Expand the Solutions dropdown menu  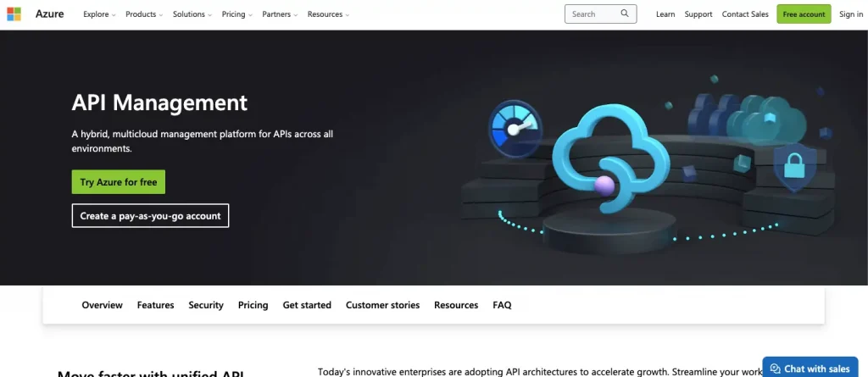(192, 14)
